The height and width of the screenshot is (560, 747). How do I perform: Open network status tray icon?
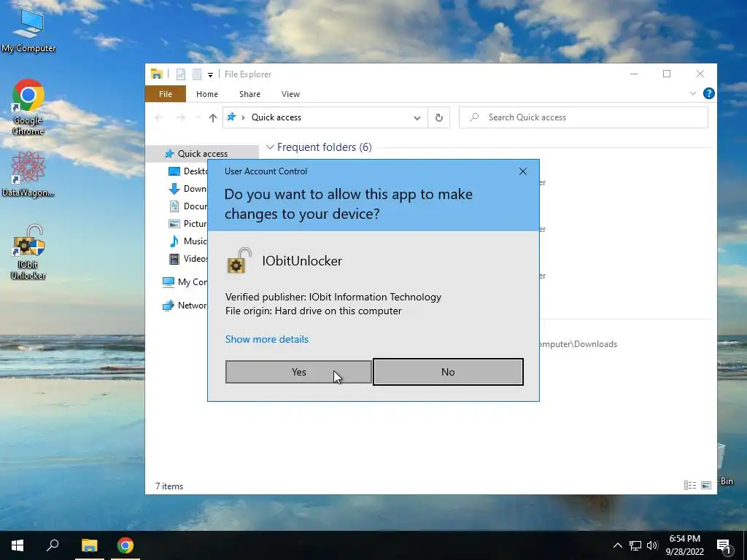(635, 545)
